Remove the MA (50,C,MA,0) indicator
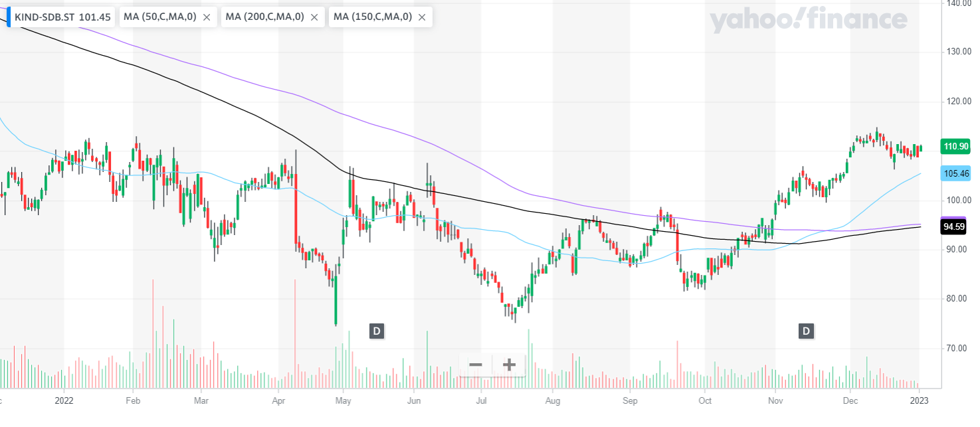 click(207, 17)
